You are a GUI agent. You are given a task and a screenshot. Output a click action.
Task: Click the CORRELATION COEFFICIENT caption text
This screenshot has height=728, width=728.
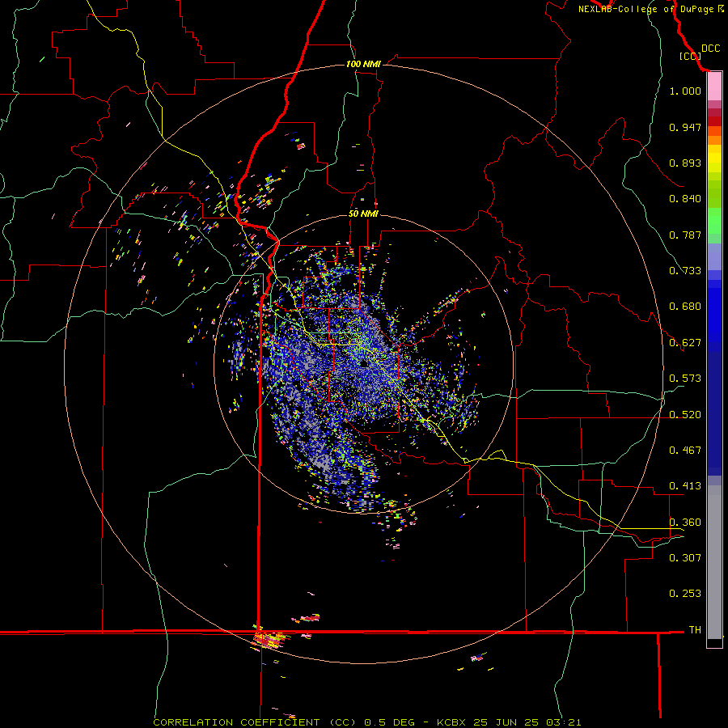(236, 722)
